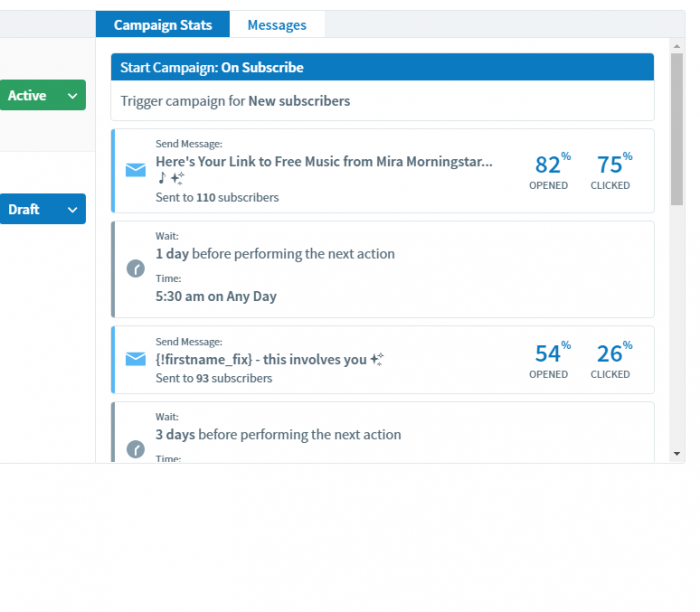Open the Active status dropdown
Screen dimensions: 700x612
[x=42, y=95]
